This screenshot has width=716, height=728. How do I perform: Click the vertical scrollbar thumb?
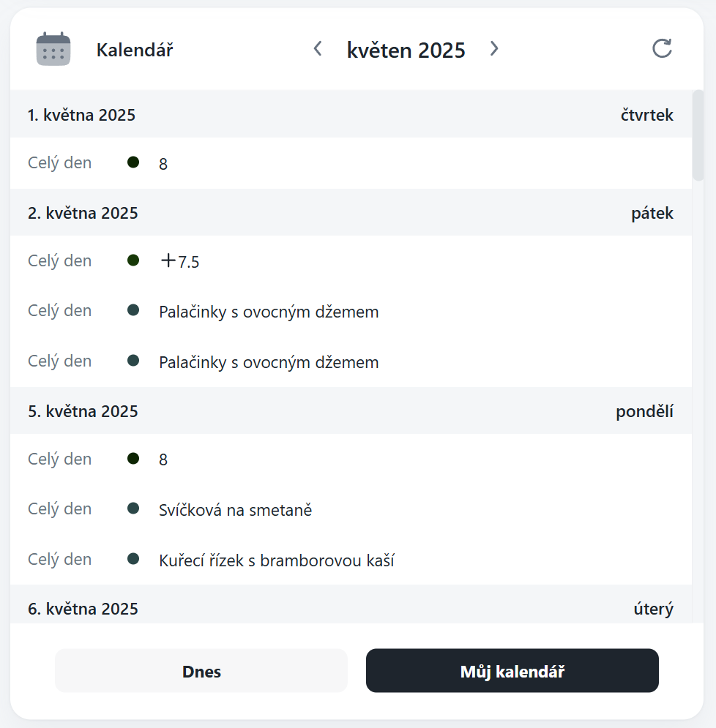point(698,135)
